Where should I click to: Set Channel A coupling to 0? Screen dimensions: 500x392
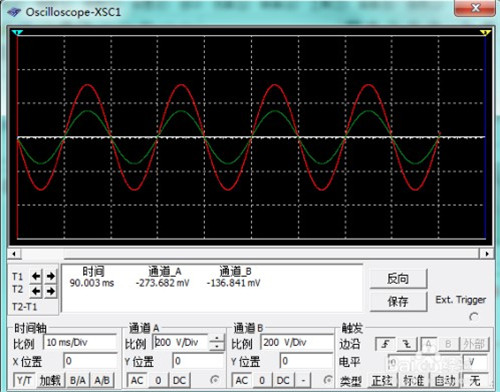[x=158, y=380]
